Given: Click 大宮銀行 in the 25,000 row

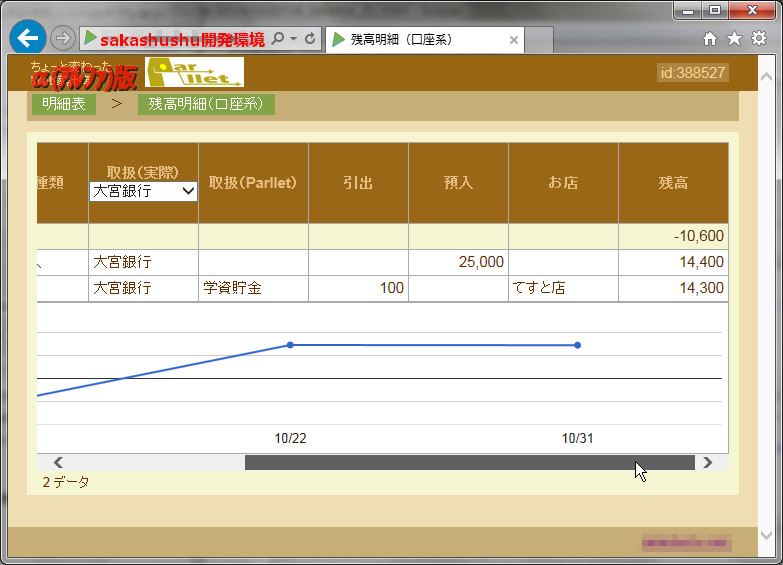Looking at the screenshot, I should coord(143,262).
